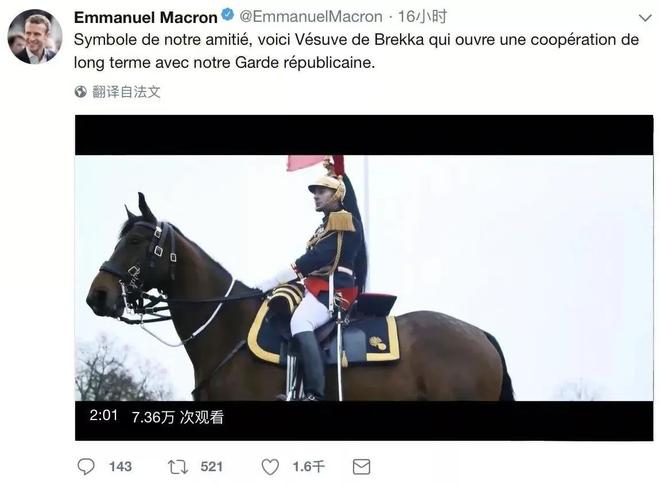Viewport: 660px width, 485px height.
Task: Click the black bar above the video frame
Action: click(364, 135)
